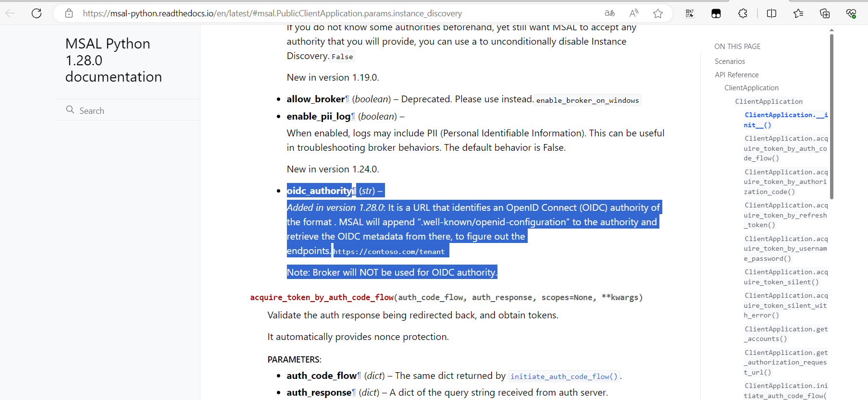This screenshot has width=868, height=400.
Task: Click the browser back arrow
Action: [x=10, y=13]
